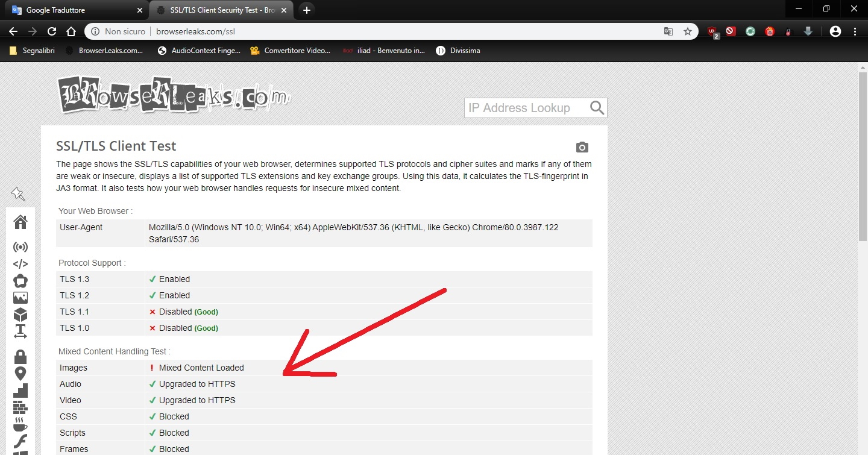Click the translate page icon in address bar

pos(668,31)
